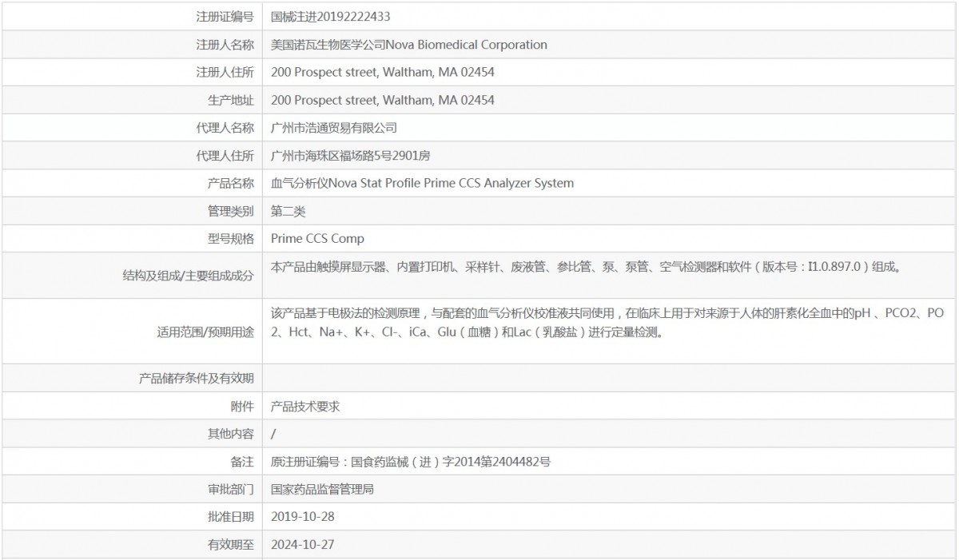Select product name Nova Stat Profile Prime CCS
959x560 pixels.
(x=422, y=183)
